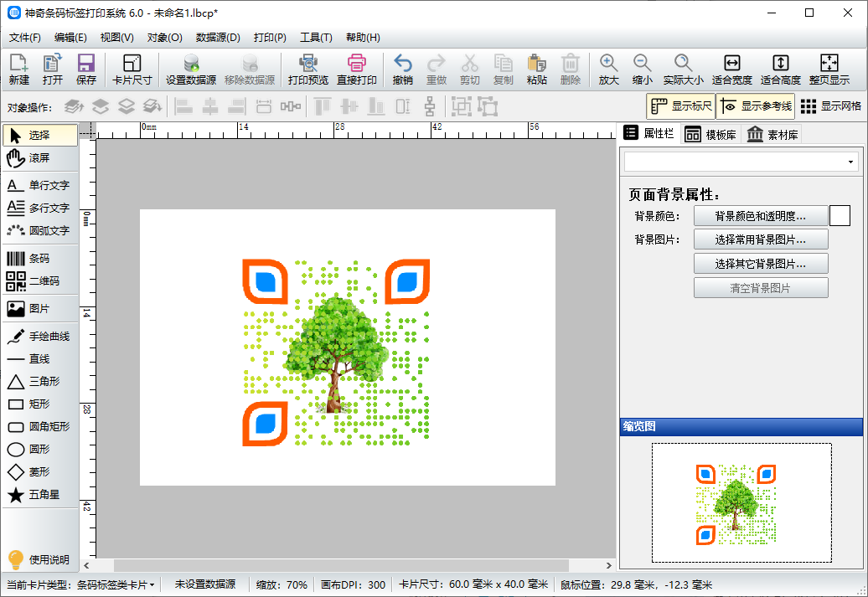Reset view to 实际大小

(x=683, y=69)
